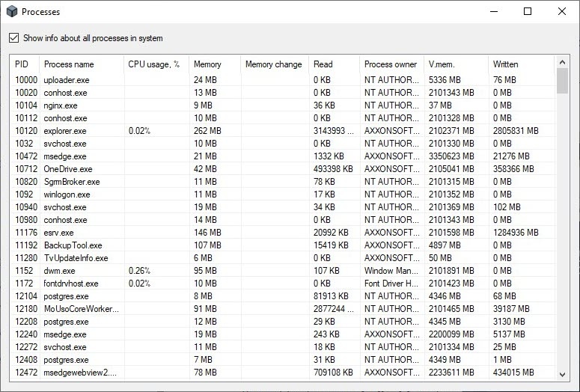
Task: Click the Process owner column header
Action: tap(390, 64)
